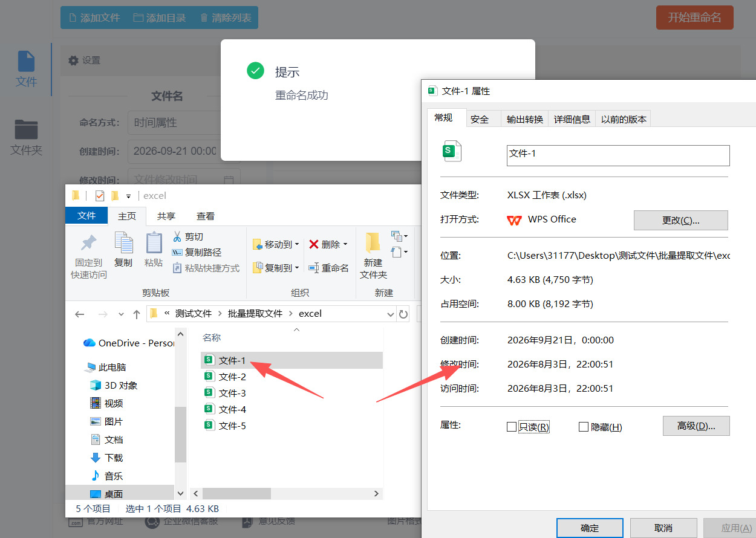Go up one folder level arrow

pos(137,314)
